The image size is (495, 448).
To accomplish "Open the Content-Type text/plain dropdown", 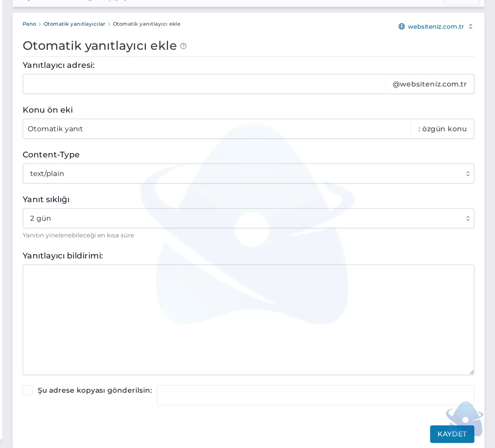I will click(x=248, y=173).
